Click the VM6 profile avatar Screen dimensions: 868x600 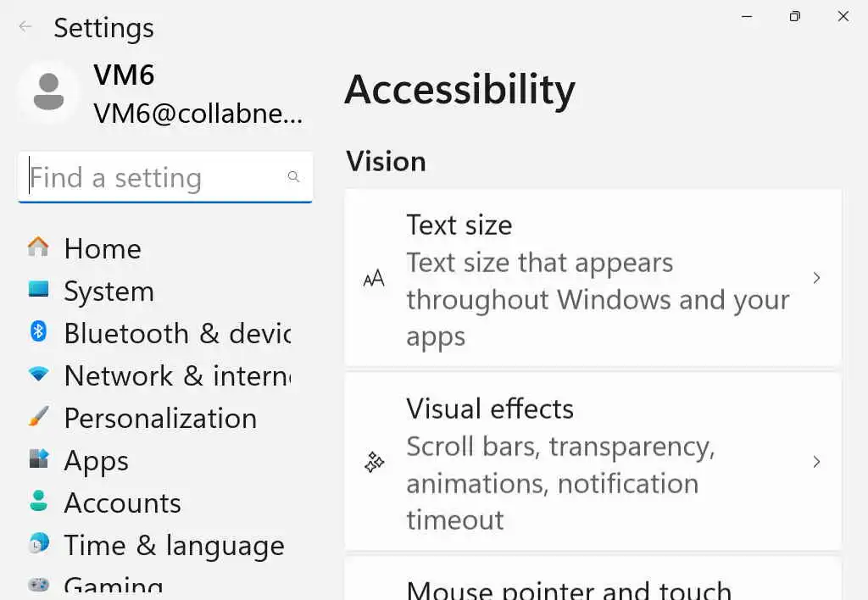48,92
